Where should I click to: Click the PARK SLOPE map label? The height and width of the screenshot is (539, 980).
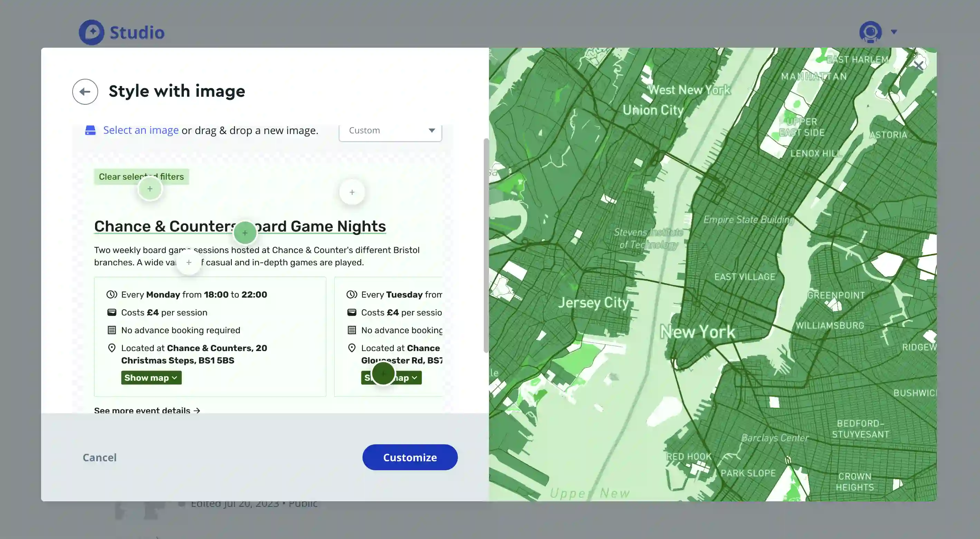pos(748,473)
